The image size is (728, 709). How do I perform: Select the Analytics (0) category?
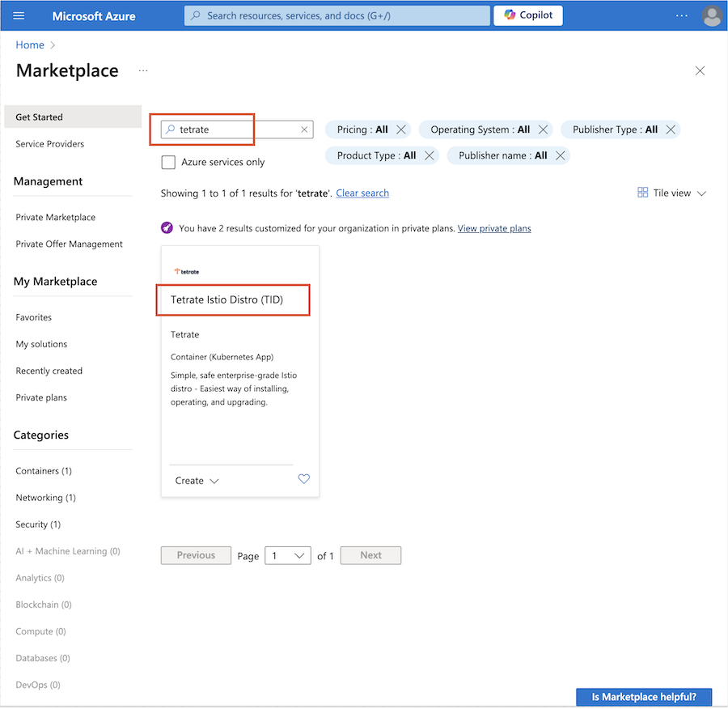click(x=40, y=579)
